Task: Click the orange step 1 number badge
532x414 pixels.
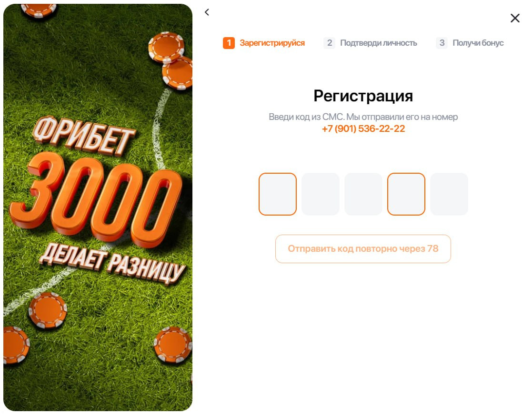Action: [x=229, y=43]
